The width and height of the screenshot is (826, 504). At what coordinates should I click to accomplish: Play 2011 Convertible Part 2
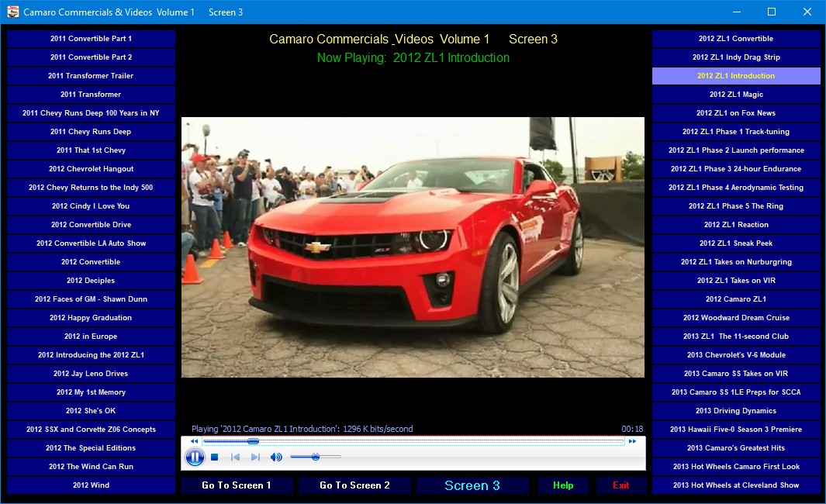click(92, 57)
